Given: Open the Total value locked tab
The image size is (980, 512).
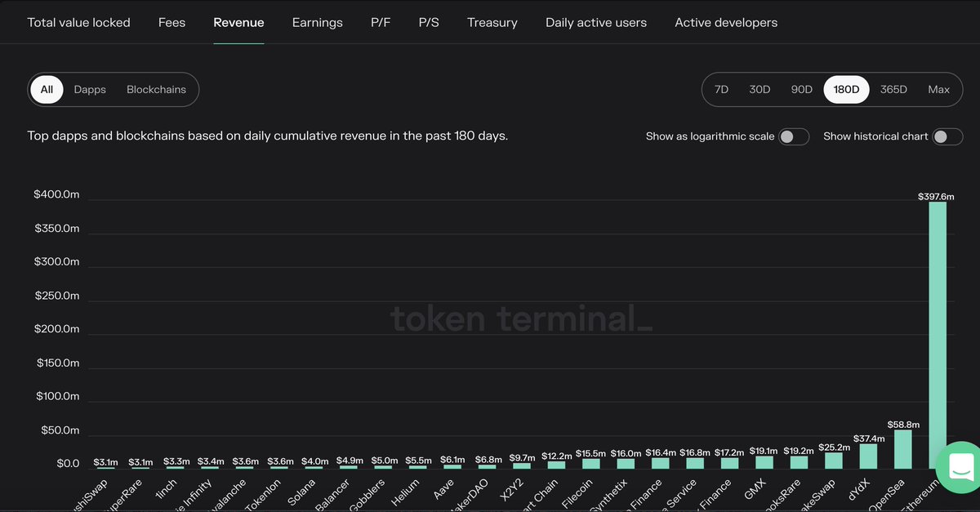Looking at the screenshot, I should click(78, 22).
